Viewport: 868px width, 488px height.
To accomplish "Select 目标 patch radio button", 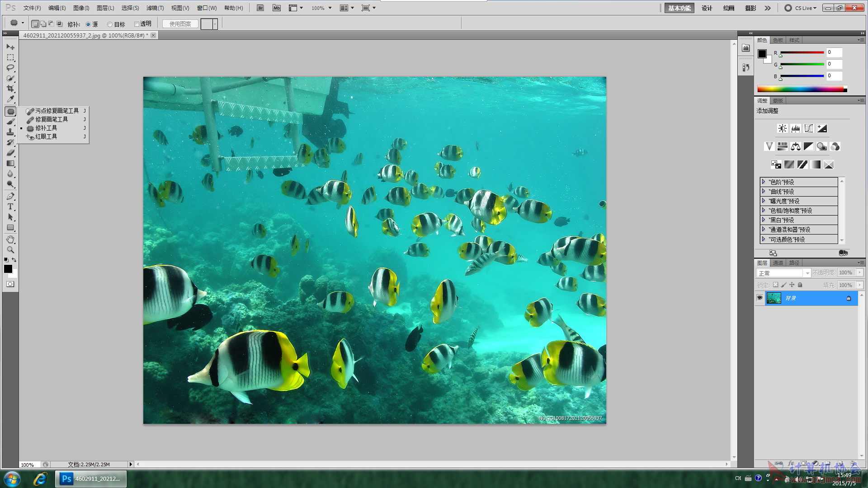I will click(x=110, y=24).
